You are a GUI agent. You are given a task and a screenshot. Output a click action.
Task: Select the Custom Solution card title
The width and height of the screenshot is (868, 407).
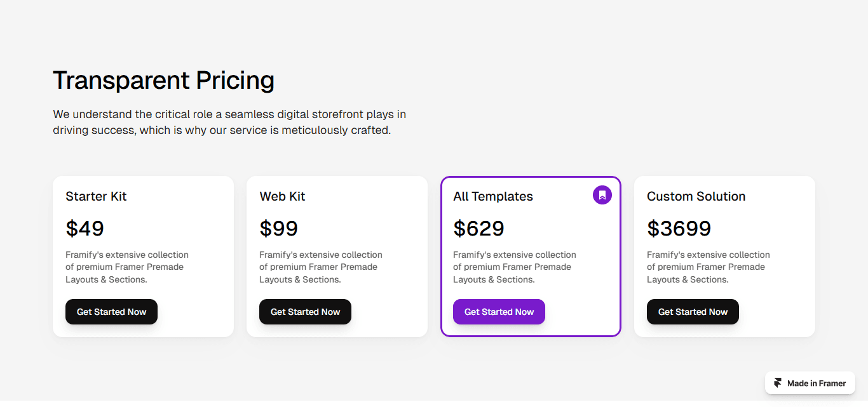tap(696, 196)
